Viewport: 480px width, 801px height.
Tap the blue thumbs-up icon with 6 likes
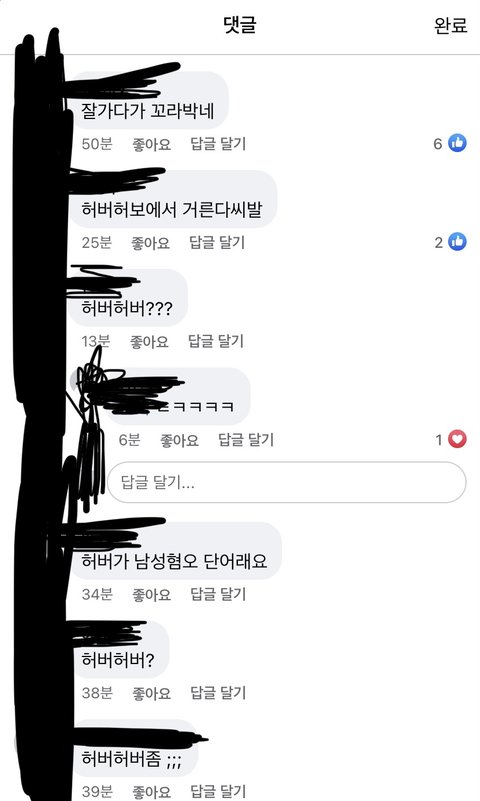pos(458,143)
